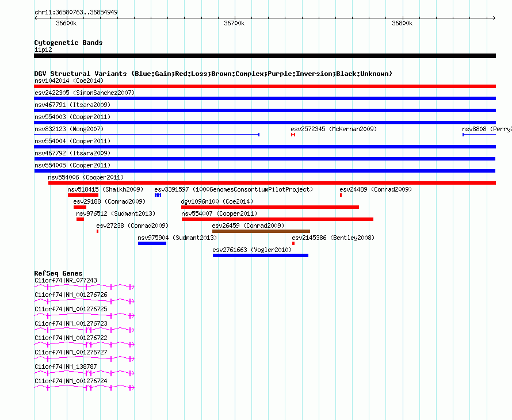Select the nsv554004 (Cooper2011) label
Image resolution: width=512 pixels, height=420 pixels.
pos(72,141)
